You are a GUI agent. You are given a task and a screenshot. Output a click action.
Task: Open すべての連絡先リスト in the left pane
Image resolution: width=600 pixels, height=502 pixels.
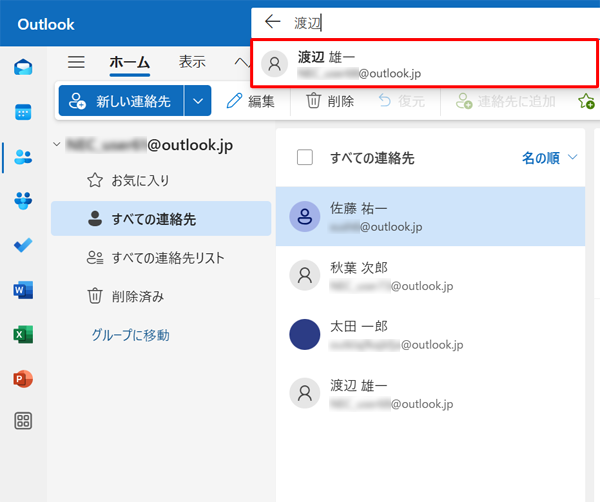click(161, 258)
